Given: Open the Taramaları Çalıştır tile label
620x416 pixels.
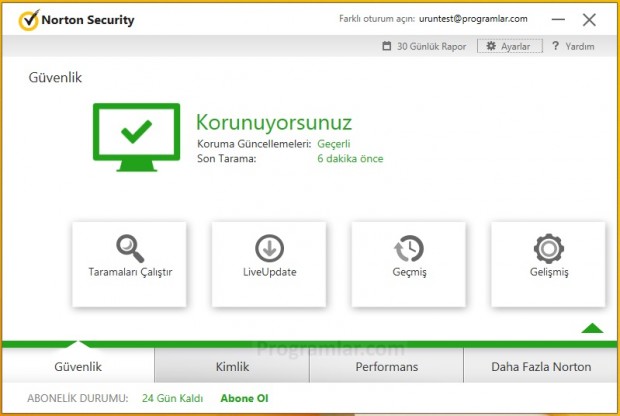Looking at the screenshot, I should click(130, 272).
